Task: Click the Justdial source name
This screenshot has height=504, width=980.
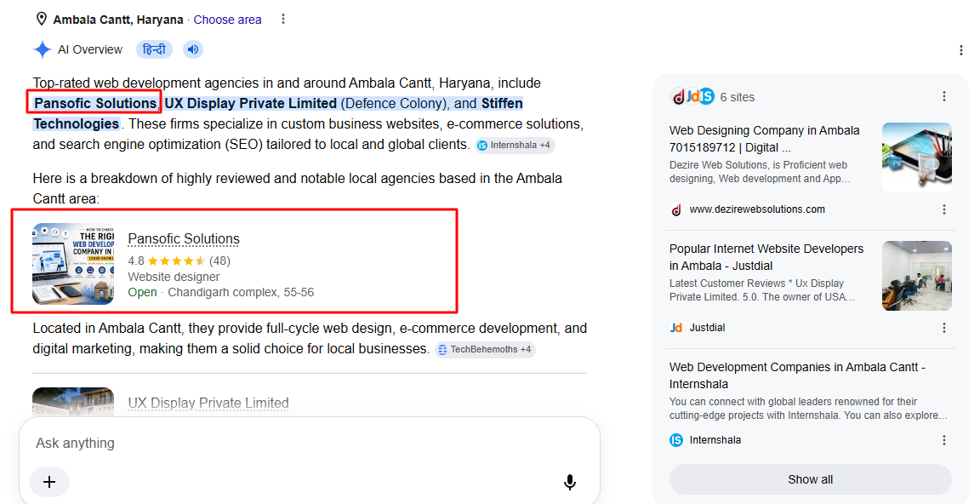Action: 708,328
